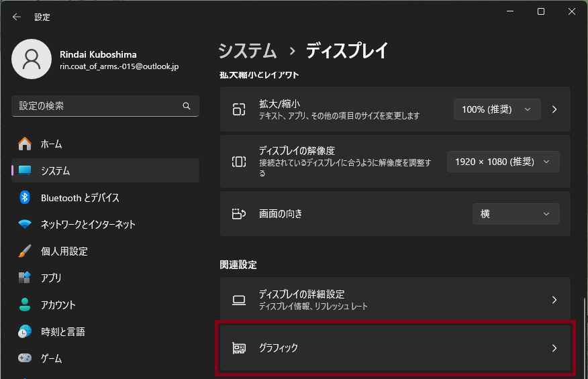Image resolution: width=588 pixels, height=379 pixels.
Task: Open the グラフィック settings row
Action: coord(395,348)
